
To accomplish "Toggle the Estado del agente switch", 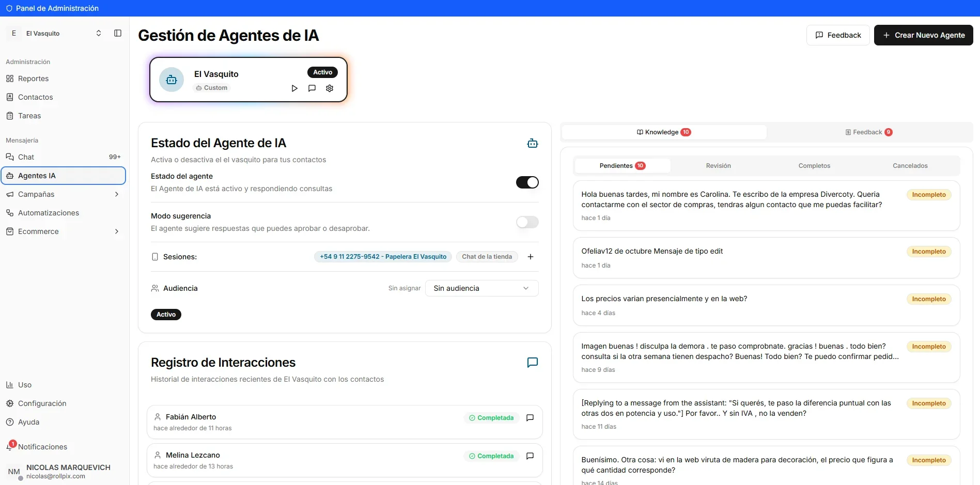I will click(x=527, y=182).
